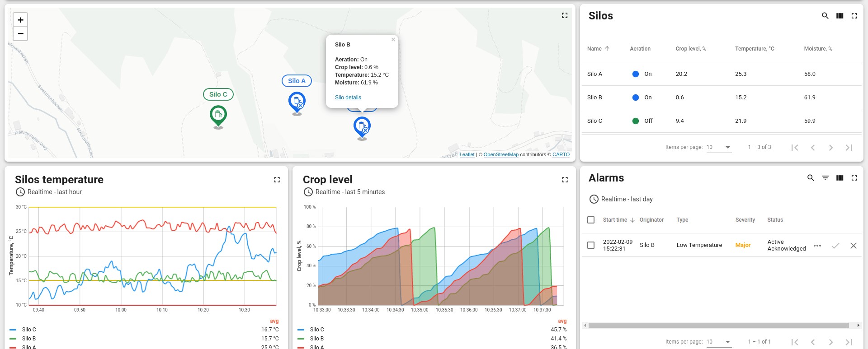
Task: Open the Alarms filter icon
Action: 825,178
